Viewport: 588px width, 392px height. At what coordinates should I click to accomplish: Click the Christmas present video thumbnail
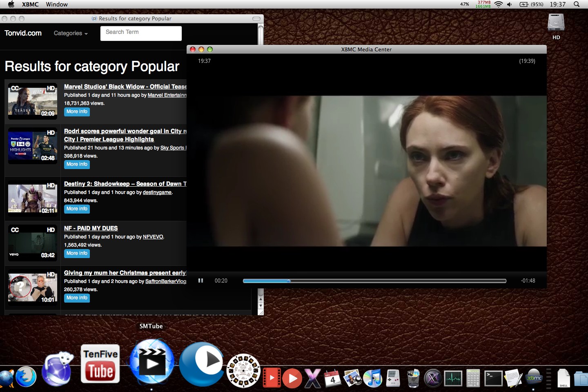point(33,287)
